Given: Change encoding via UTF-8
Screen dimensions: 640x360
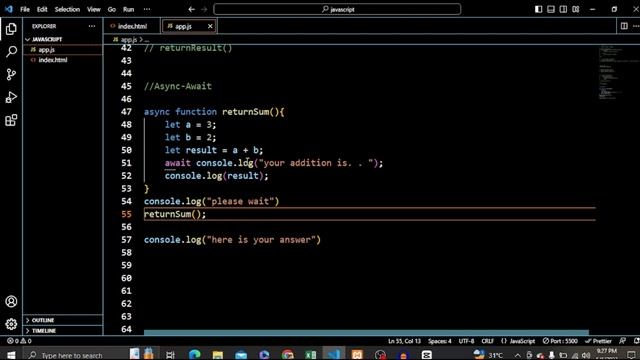Looking at the screenshot, I should [466, 341].
